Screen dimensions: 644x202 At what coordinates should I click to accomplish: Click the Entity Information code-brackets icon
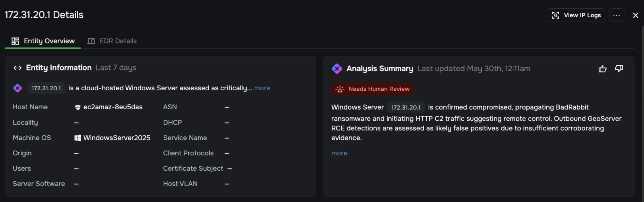18,68
